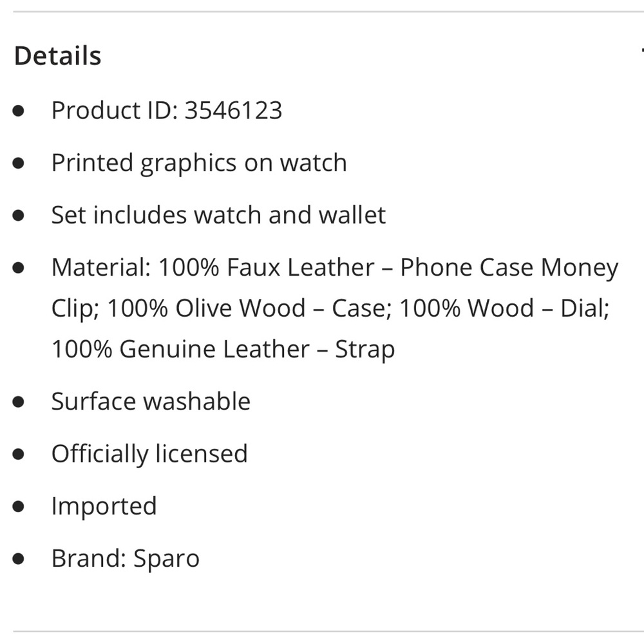Select the Surface washable text

pos(151,401)
